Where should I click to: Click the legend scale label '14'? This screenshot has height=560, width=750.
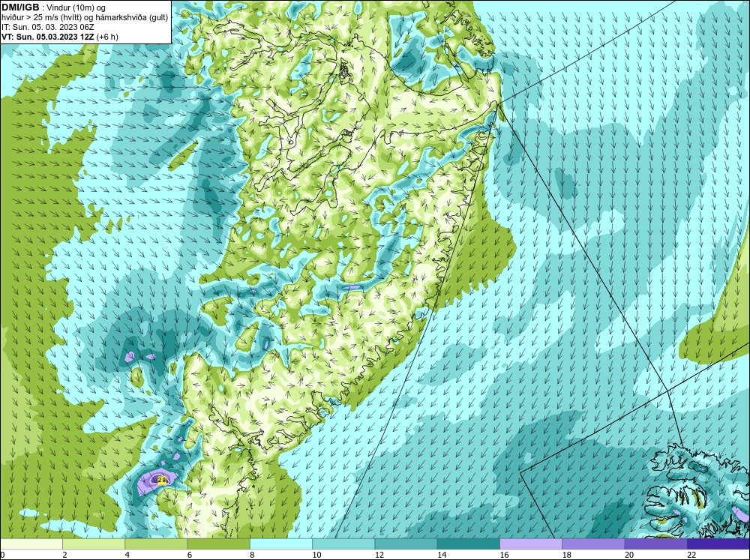point(442,554)
